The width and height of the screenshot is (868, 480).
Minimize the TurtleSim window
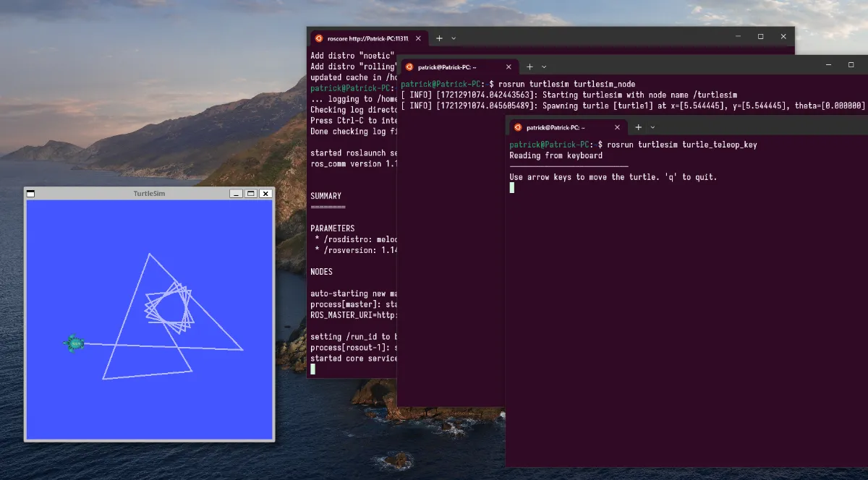(236, 194)
